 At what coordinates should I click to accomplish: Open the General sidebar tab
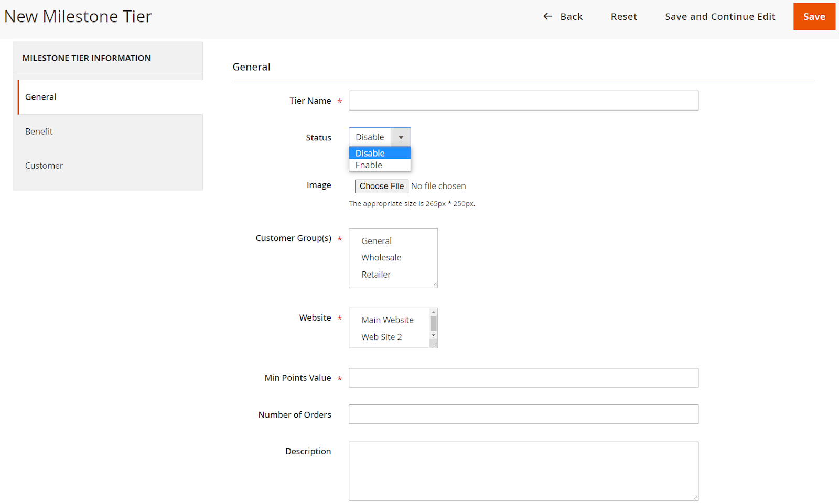click(x=41, y=97)
